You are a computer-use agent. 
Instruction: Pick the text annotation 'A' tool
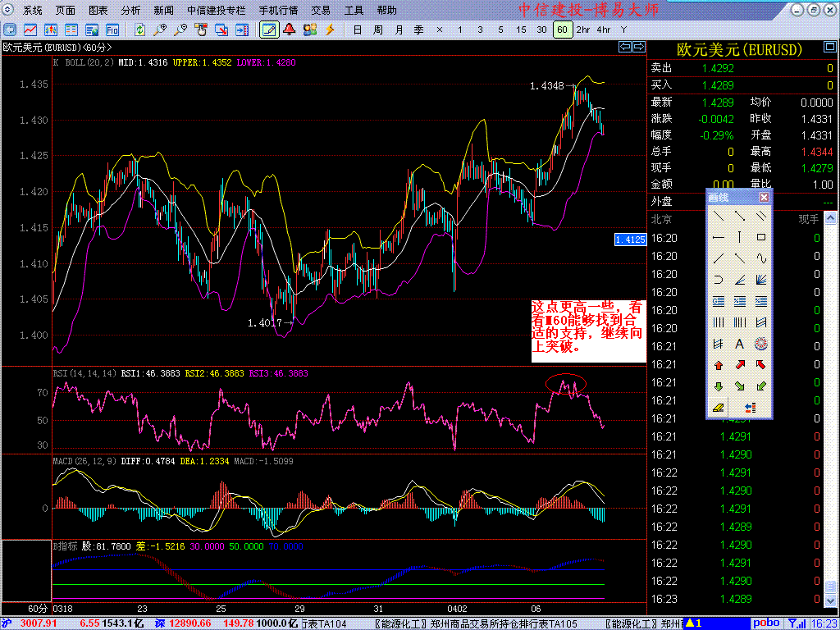point(739,344)
